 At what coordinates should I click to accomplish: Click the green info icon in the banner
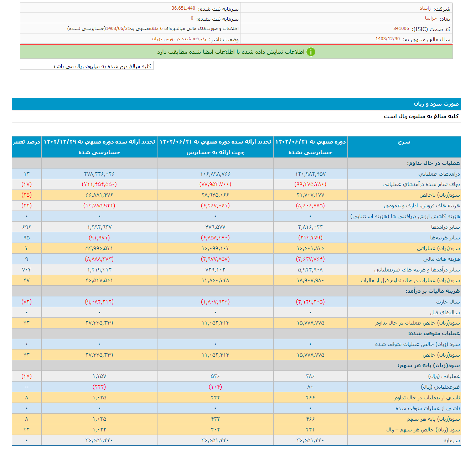[311, 52]
